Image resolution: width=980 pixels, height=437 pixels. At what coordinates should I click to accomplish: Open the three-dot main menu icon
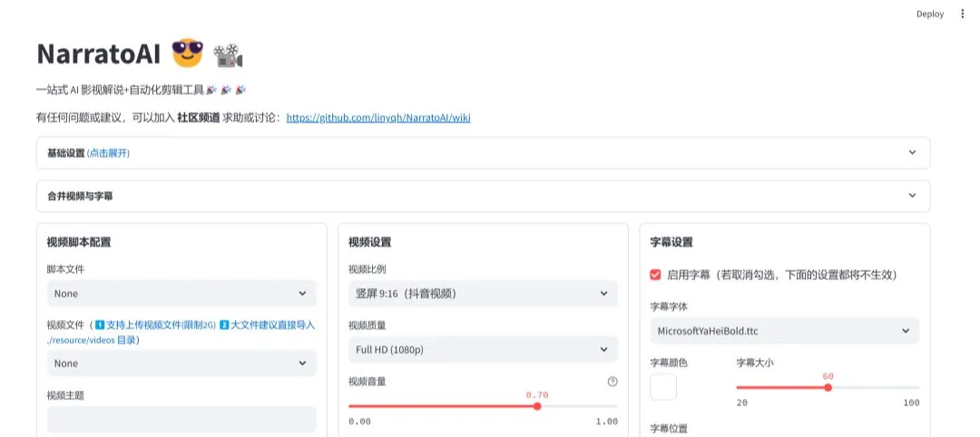[962, 14]
